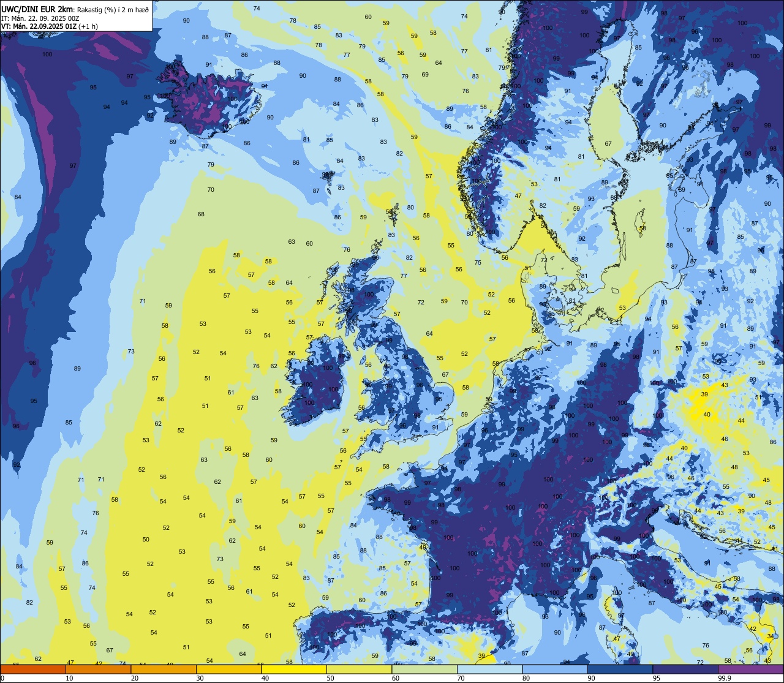
Task: Click the 70–80 % pale blue legend segment
Action: point(490,670)
